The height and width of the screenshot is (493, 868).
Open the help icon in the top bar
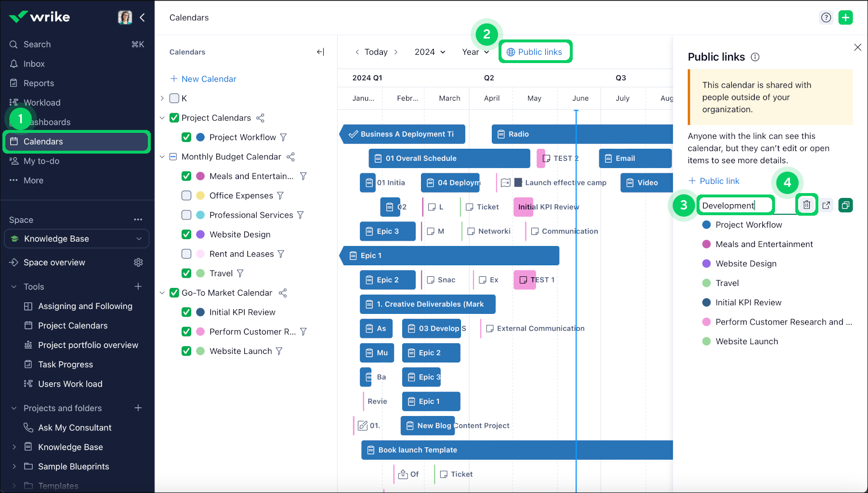pos(826,17)
